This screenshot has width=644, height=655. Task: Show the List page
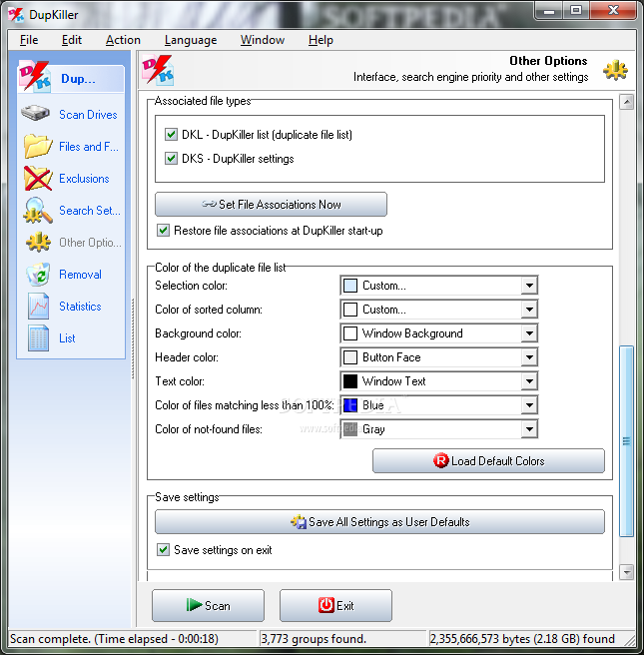67,338
